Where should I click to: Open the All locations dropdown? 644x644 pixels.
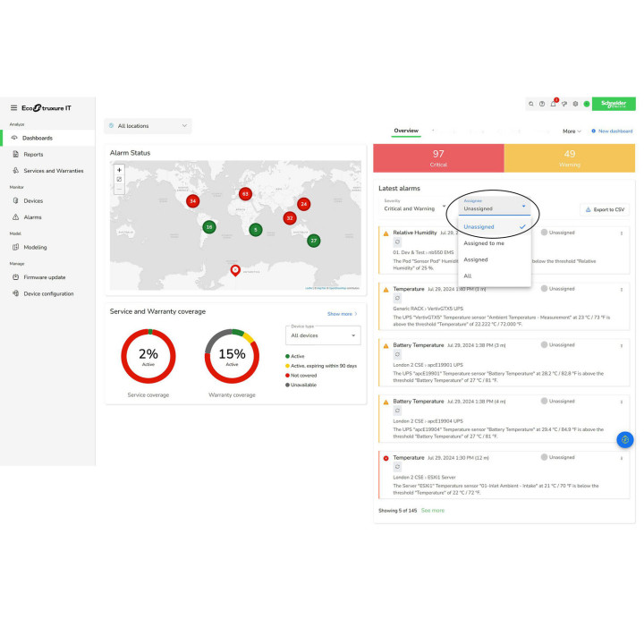(148, 126)
